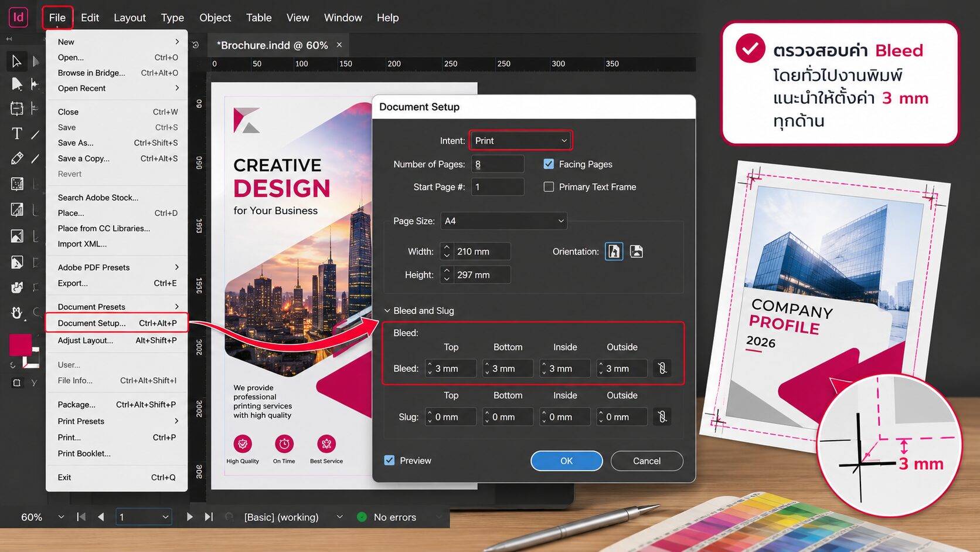Expand the Open Recent submenu

coord(118,88)
